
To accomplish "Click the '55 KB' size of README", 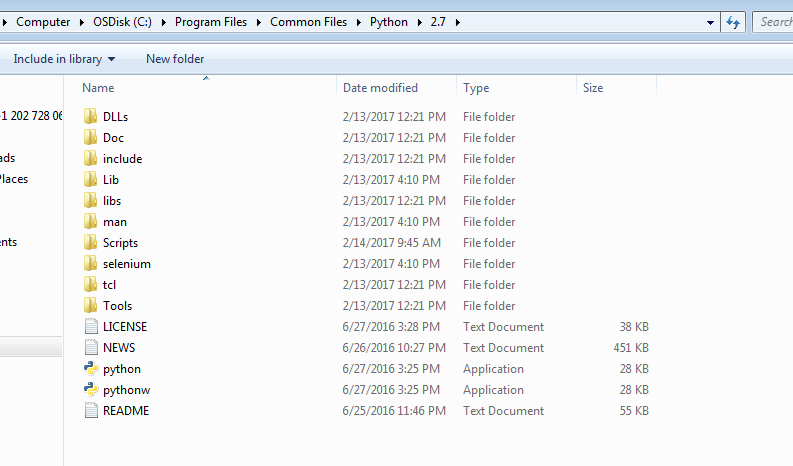I will [x=634, y=410].
